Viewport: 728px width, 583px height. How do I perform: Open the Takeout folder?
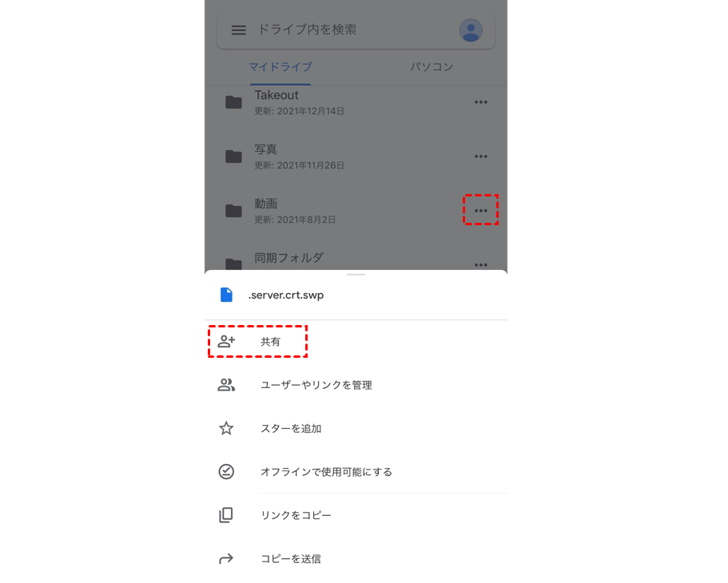(x=356, y=102)
